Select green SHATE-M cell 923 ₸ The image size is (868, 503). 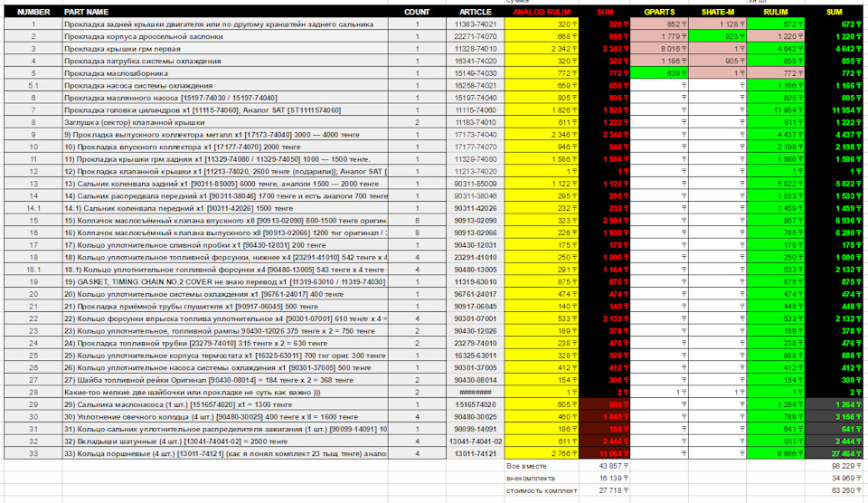717,36
